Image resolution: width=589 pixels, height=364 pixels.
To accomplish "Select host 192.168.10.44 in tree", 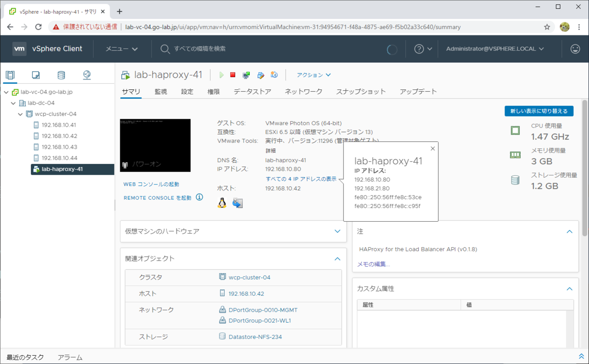I will (59, 158).
